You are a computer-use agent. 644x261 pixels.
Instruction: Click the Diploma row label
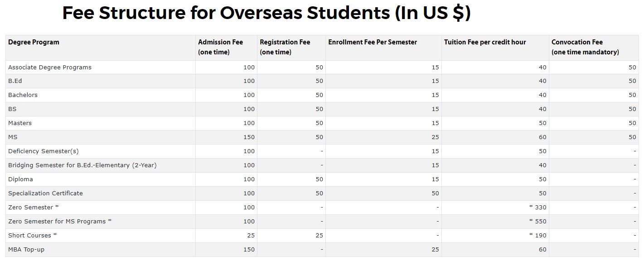tap(20, 179)
